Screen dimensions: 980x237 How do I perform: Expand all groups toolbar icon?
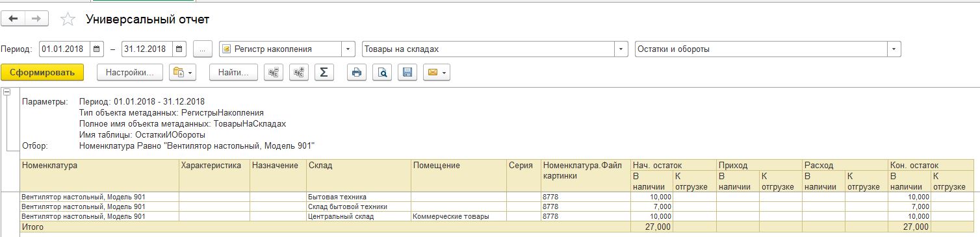(299, 73)
